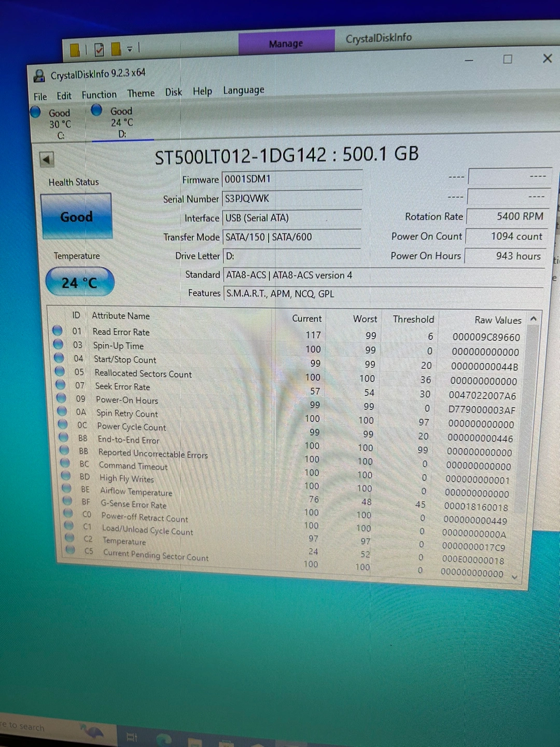The width and height of the screenshot is (560, 747).
Task: Click the CrystalDiskInfo title bar app icon
Action: (x=39, y=76)
